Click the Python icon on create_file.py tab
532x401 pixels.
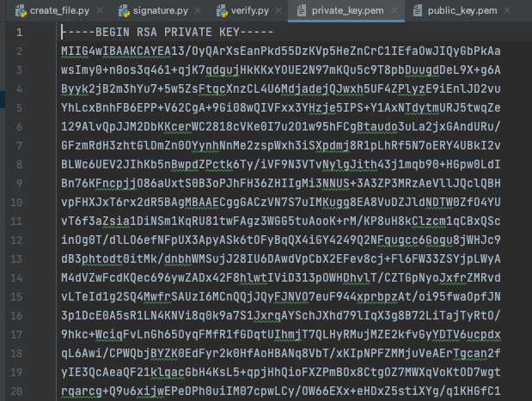click(21, 11)
